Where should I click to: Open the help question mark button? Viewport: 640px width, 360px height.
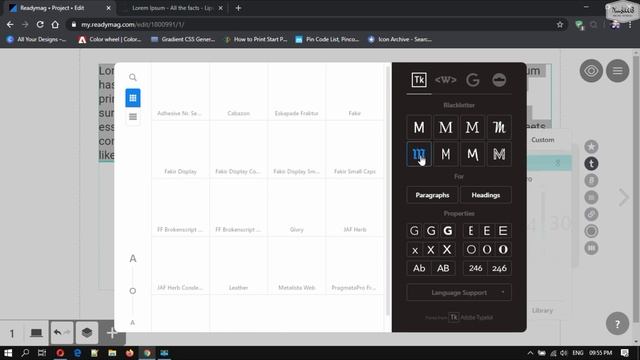click(x=618, y=324)
